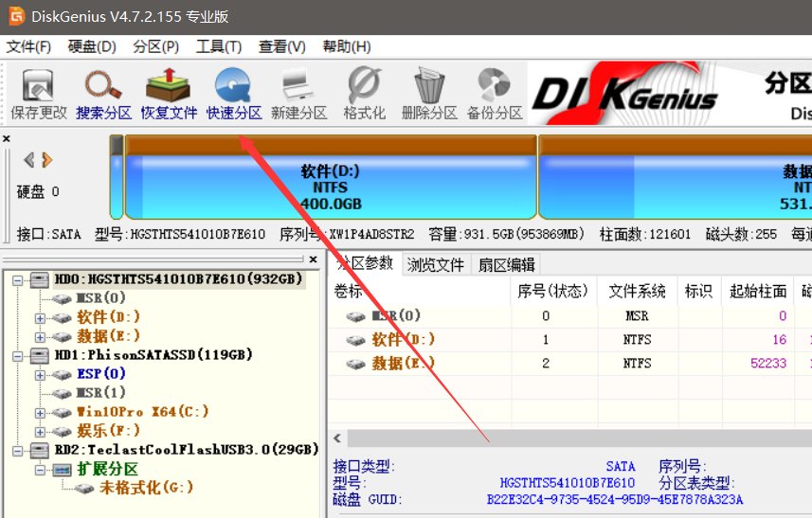812x518 pixels.
Task: Close the left tree panel
Action: [x=313, y=259]
